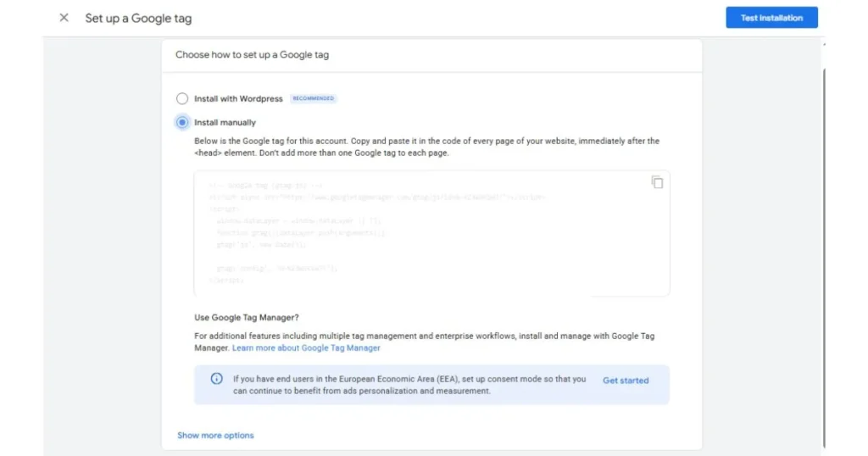Click 'Choose how to set up a Google tag' heading
Viewport: 868px width, 456px height.
point(252,55)
